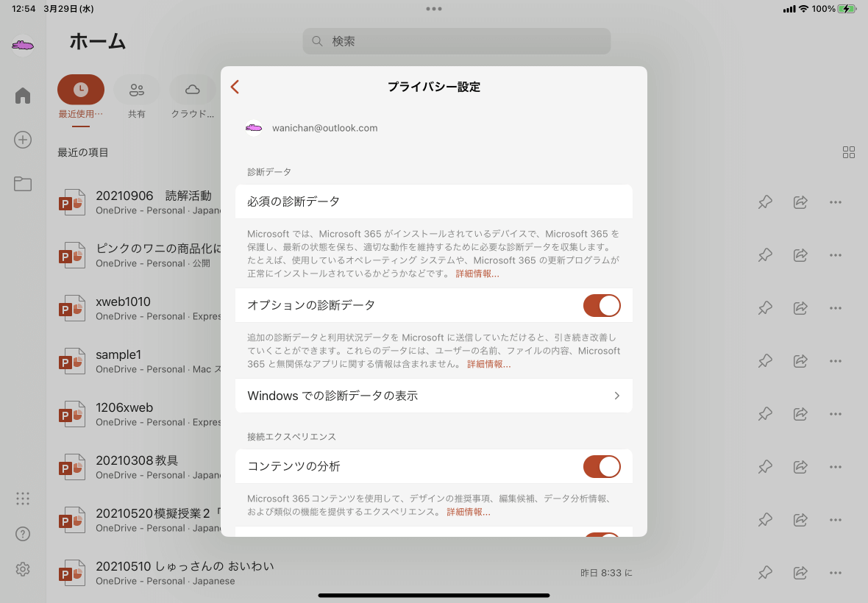868x603 pixels.
Task: Pin the 20210308 教具 presentation
Action: point(765,467)
